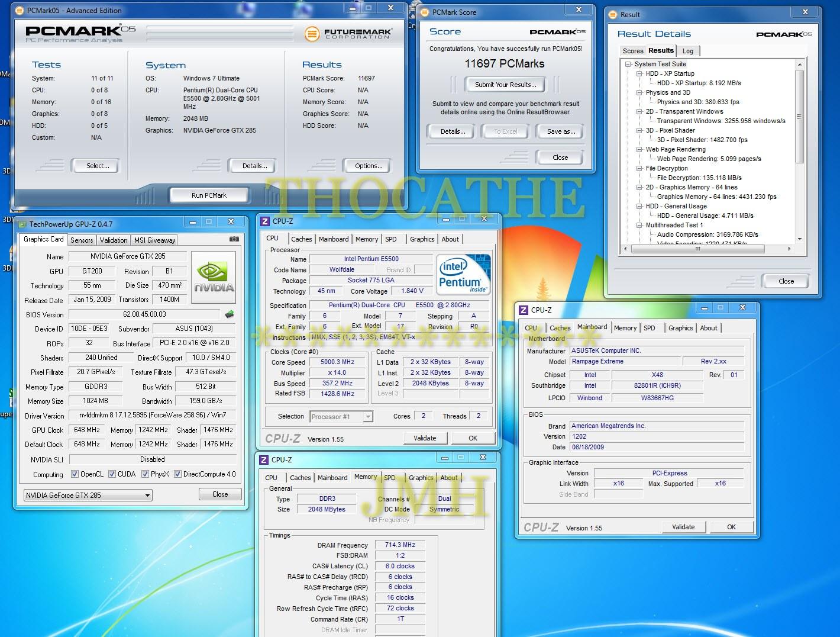Open the MSI Giveaway tab
This screenshot has width=840, height=637.
coord(155,240)
